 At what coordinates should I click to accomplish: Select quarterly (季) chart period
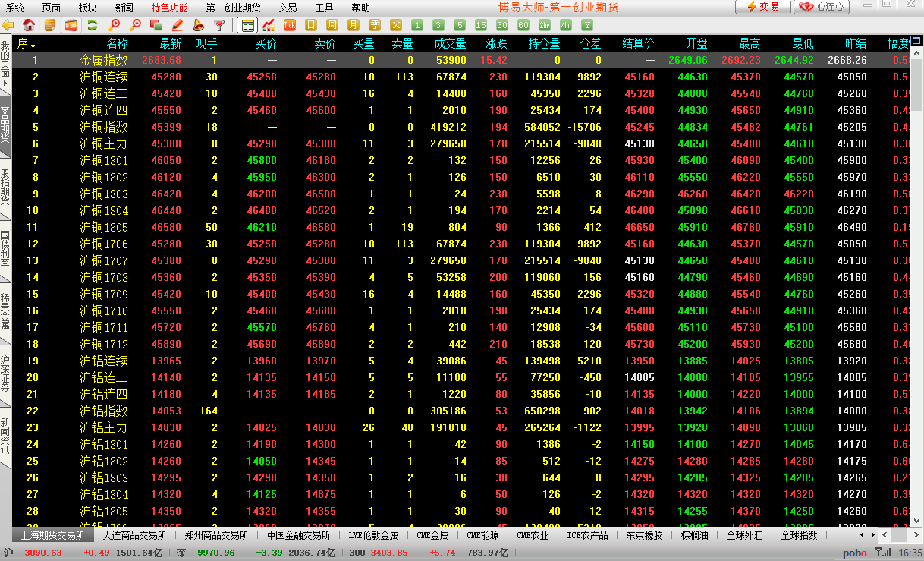(375, 25)
